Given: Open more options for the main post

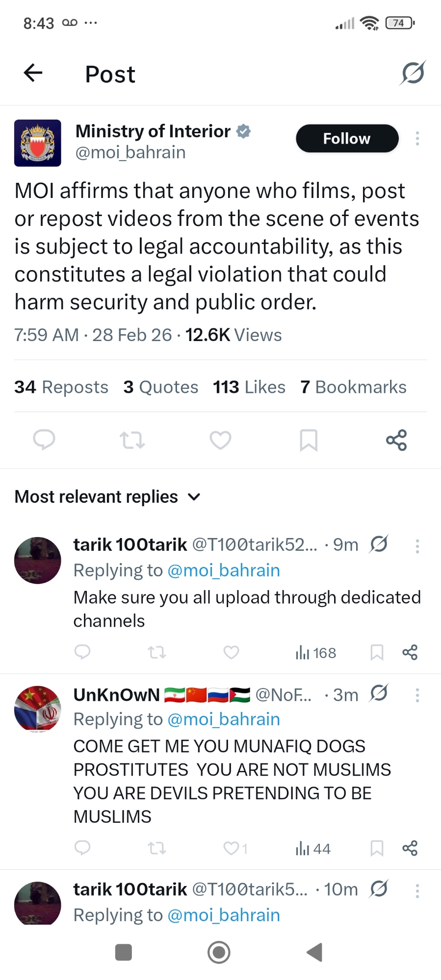Looking at the screenshot, I should (x=417, y=139).
